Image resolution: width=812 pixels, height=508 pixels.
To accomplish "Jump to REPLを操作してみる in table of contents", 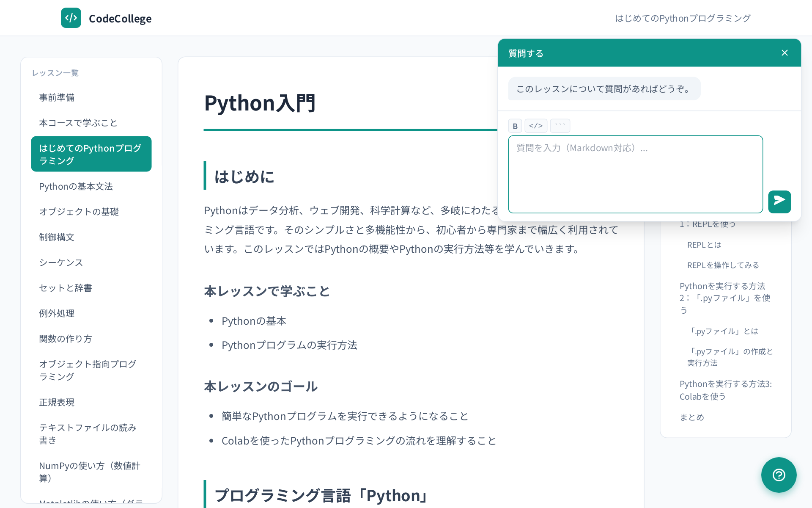I will (x=723, y=265).
